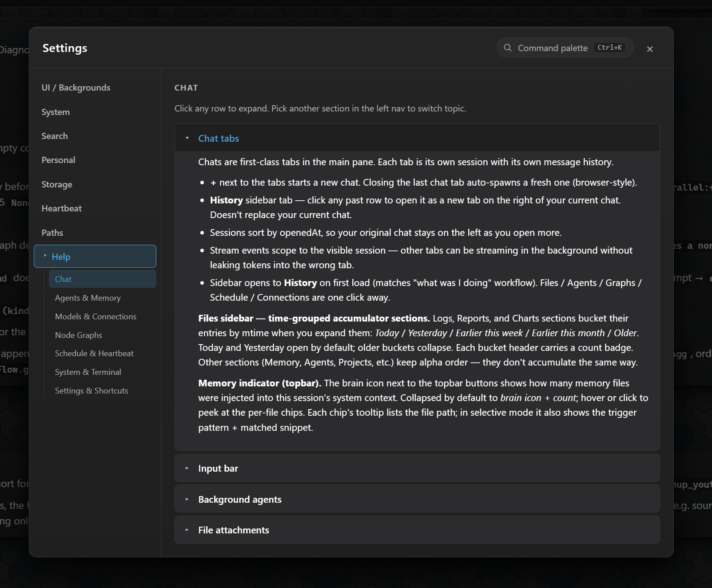Open the Node Graphs help topic
The width and height of the screenshot is (712, 588).
[79, 335]
